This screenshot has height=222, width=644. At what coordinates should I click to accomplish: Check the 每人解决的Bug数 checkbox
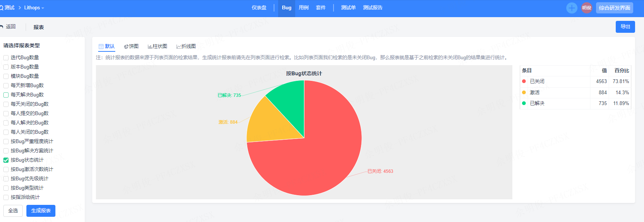click(6, 123)
